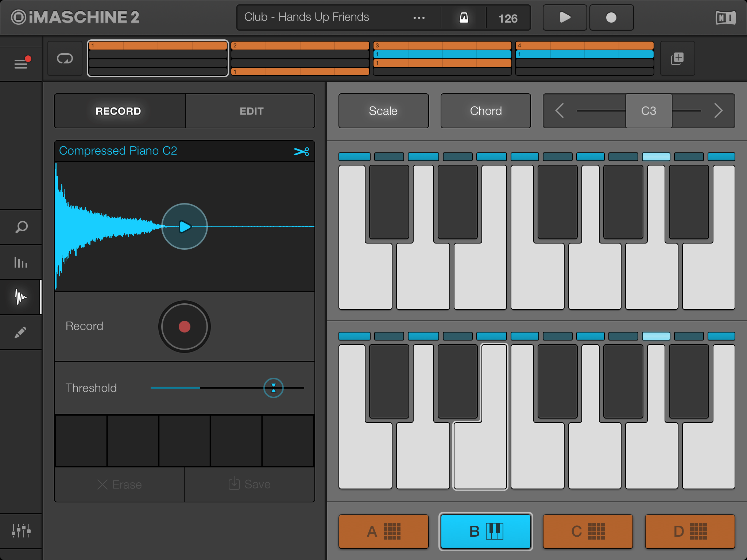Toggle the loop icon beside scenes
The height and width of the screenshot is (560, 747).
[x=65, y=58]
